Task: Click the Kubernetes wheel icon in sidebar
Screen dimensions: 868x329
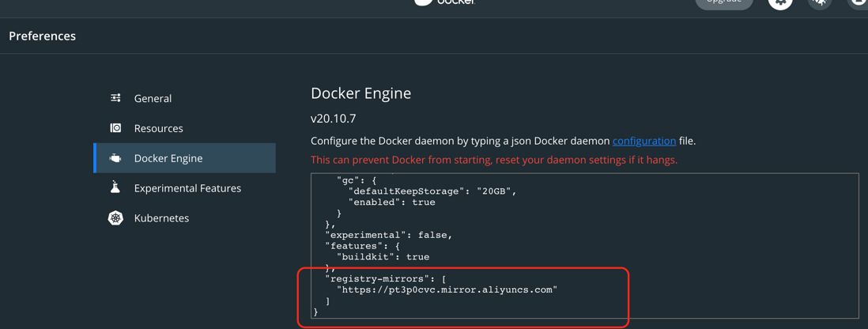Action: coord(115,218)
